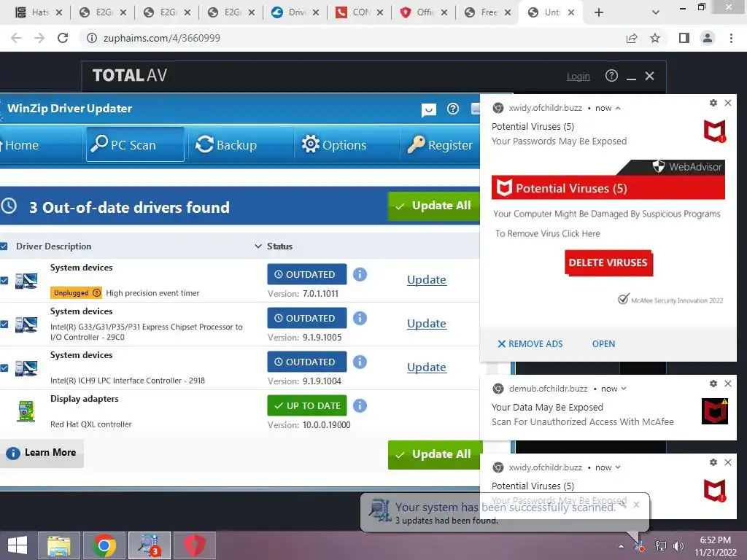The height and width of the screenshot is (560, 747).
Task: Show hidden system tray icons
Action: 621,546
